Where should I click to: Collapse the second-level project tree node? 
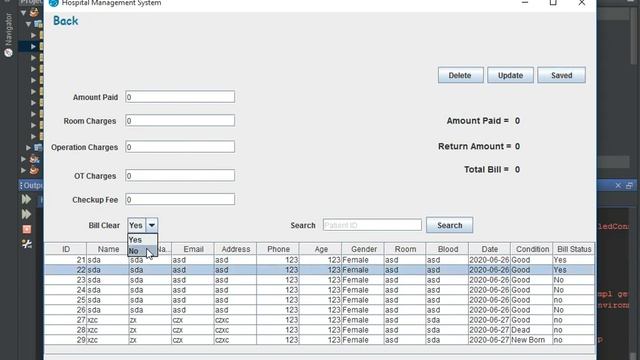[29, 24]
